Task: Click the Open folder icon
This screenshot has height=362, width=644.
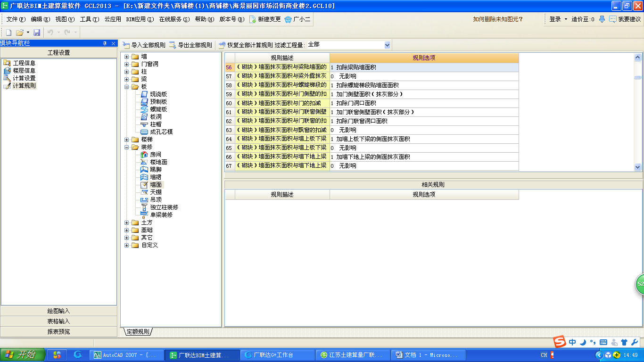Action: coord(20,33)
